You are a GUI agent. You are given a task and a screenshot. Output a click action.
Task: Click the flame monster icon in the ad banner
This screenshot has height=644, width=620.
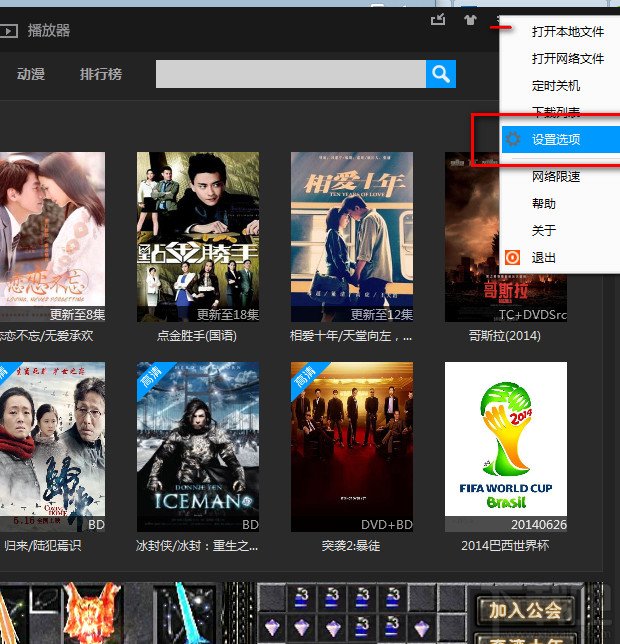(93, 612)
